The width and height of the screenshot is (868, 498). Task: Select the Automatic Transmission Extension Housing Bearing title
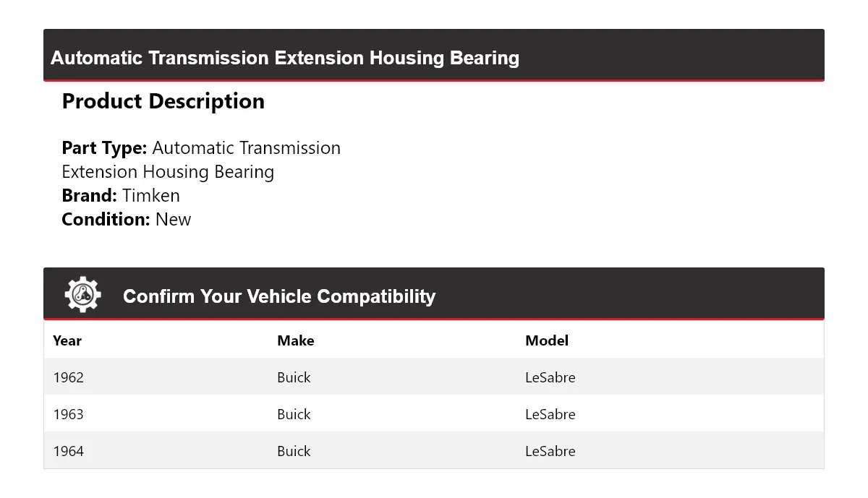[285, 58]
